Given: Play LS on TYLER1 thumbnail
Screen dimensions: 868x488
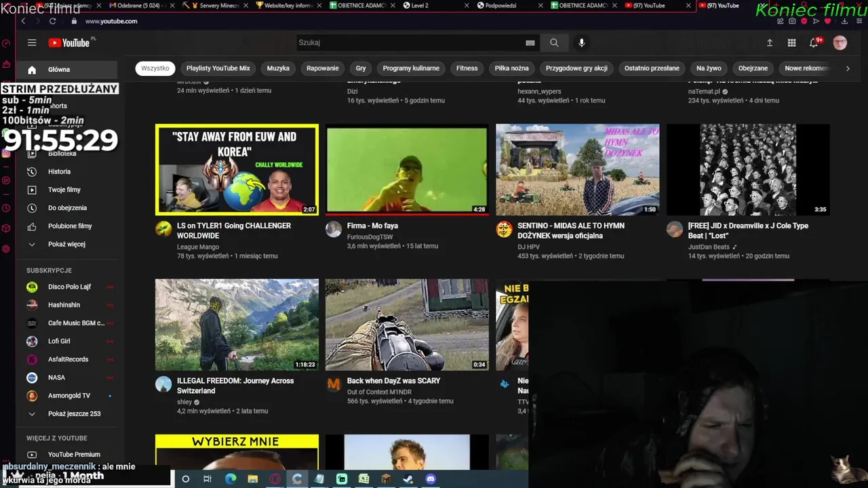Looking at the screenshot, I should 237,169.
